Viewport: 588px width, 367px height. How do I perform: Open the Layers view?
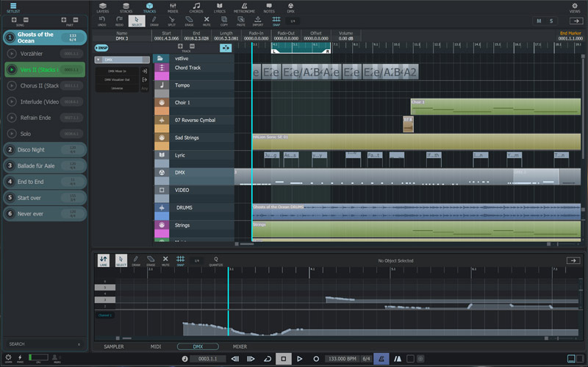pyautogui.click(x=103, y=7)
